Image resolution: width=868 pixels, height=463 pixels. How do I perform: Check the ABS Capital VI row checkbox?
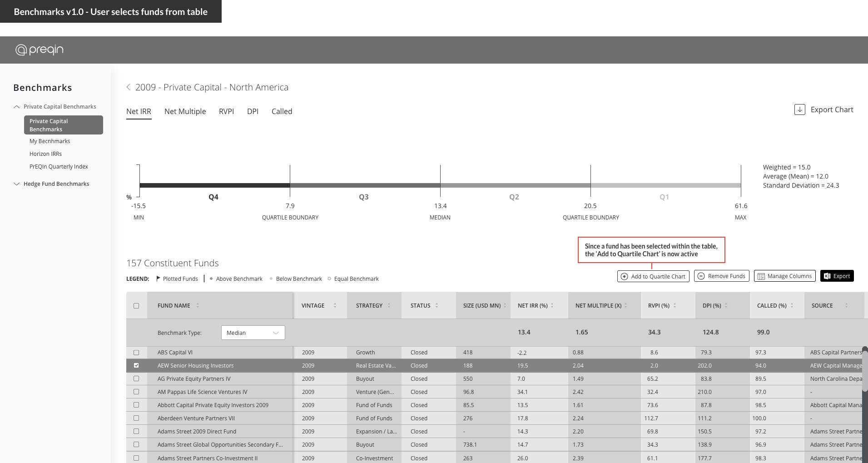pos(136,353)
